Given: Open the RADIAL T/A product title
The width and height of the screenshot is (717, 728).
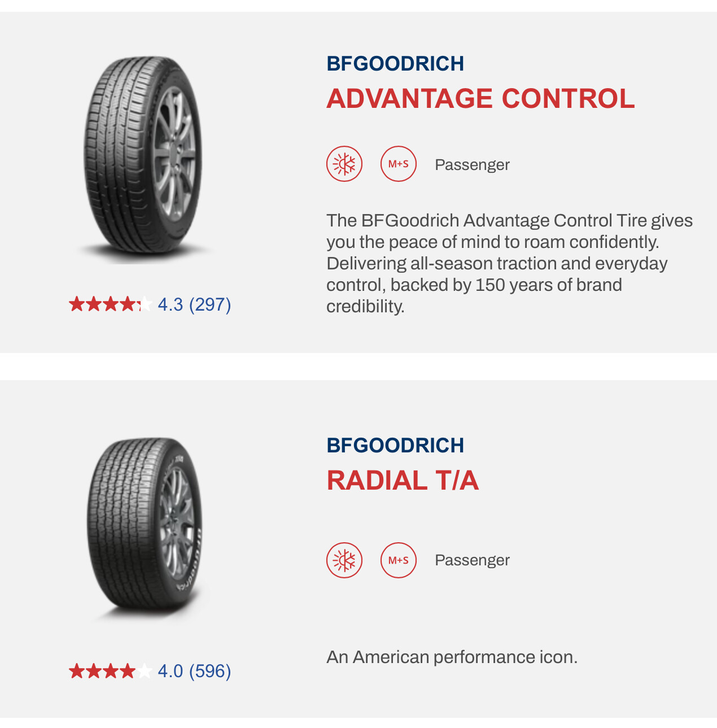Looking at the screenshot, I should (403, 481).
